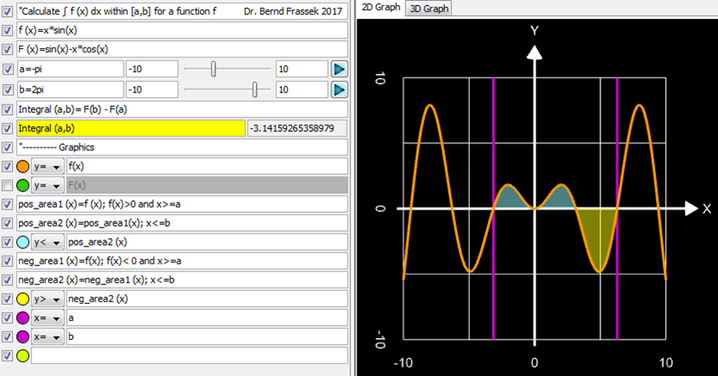
Task: Open y< dropdown for pos_area2 (x)
Action: tap(48, 242)
